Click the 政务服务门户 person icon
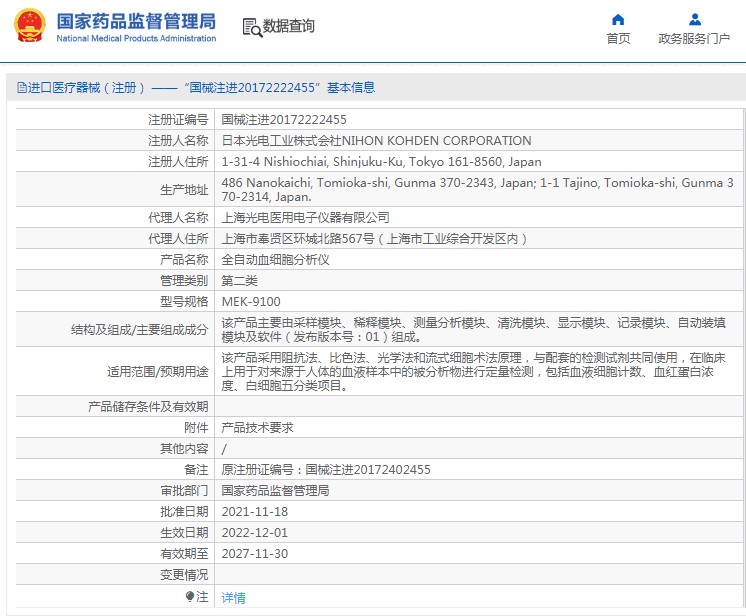This screenshot has height=616, width=746. (x=694, y=19)
